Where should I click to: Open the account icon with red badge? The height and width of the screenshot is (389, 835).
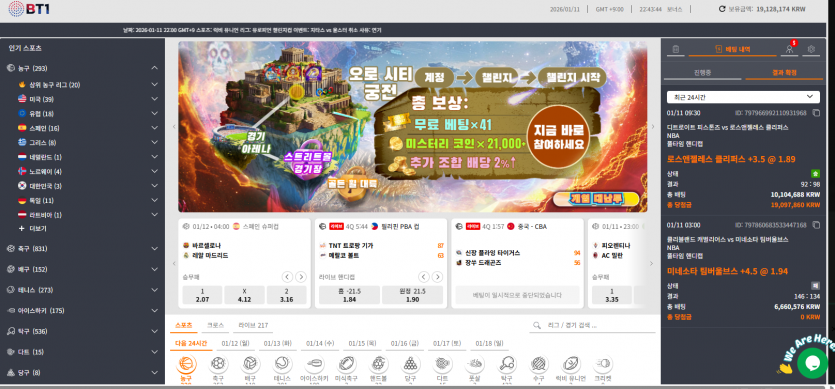790,48
